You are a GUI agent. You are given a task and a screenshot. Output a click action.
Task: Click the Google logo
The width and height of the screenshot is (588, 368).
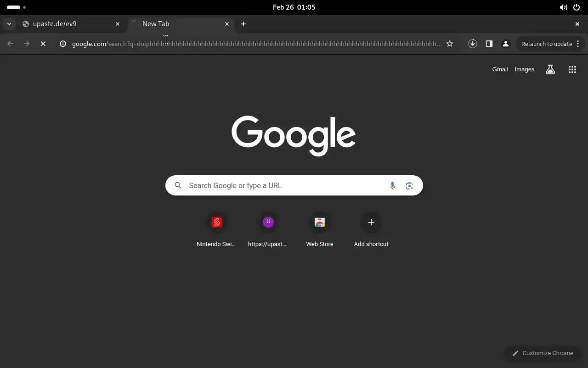point(294,136)
